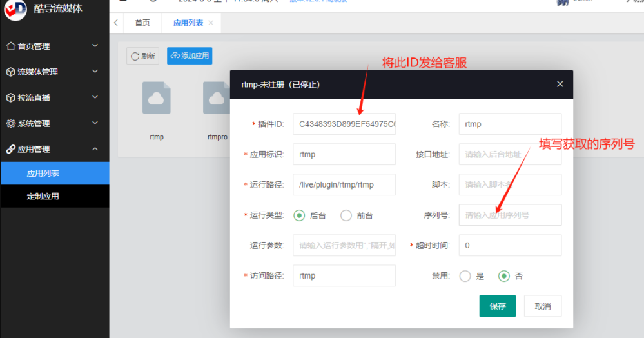The width and height of the screenshot is (644, 338).
Task: Click the 添加应用 button
Action: pyautogui.click(x=189, y=56)
